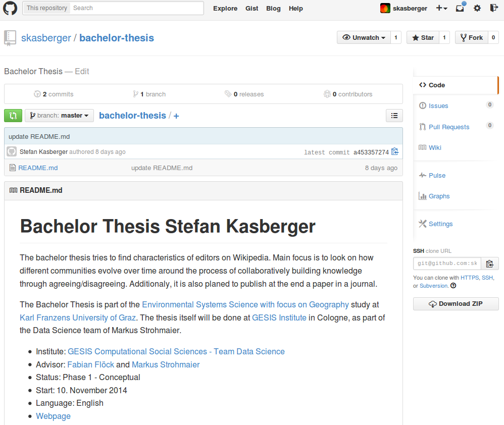Open the Karl Franzens University of Graz link

pos(78,317)
